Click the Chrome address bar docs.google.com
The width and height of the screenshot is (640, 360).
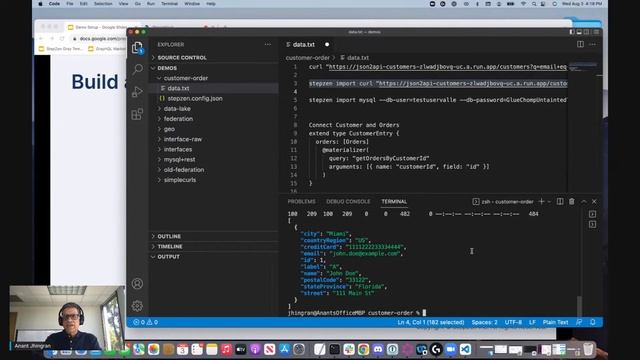(x=100, y=38)
